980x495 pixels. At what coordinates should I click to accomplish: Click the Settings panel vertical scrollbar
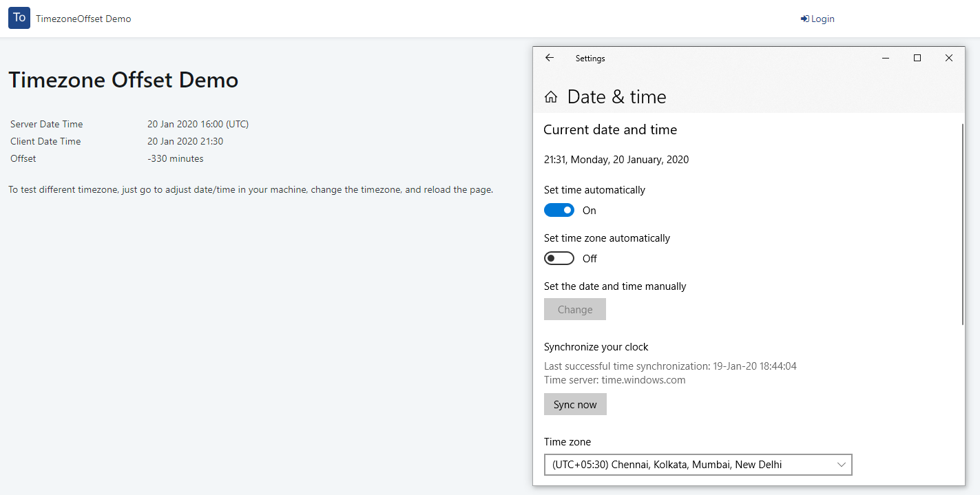pos(963,224)
